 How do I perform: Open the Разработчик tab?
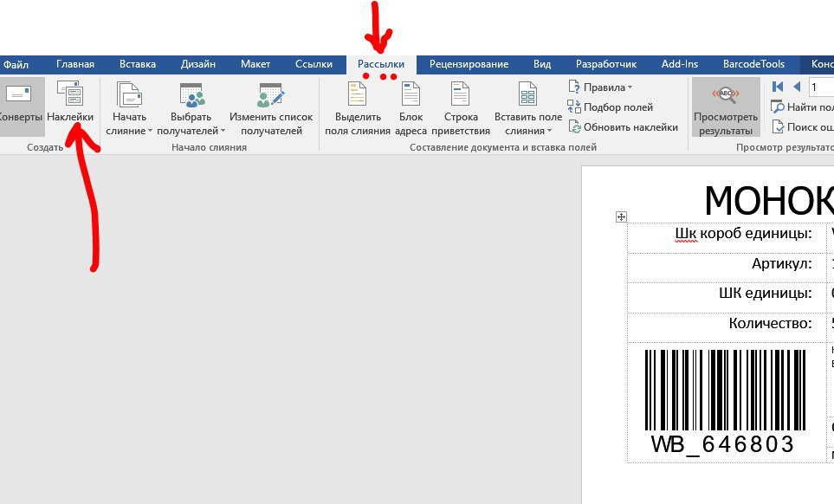606,64
